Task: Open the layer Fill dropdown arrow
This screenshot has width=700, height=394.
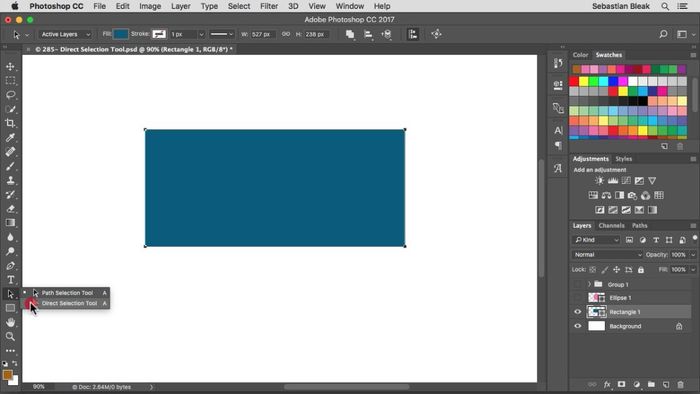Action: pos(693,270)
